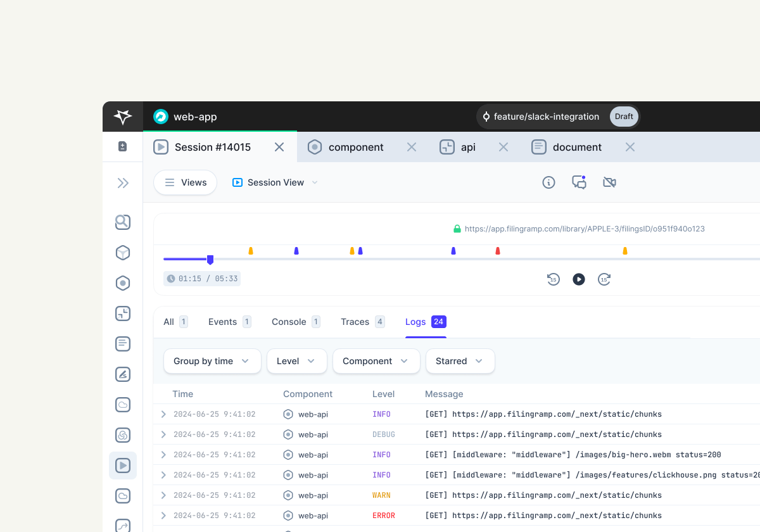The image size is (760, 532).
Task: Close the api tab
Action: click(503, 147)
